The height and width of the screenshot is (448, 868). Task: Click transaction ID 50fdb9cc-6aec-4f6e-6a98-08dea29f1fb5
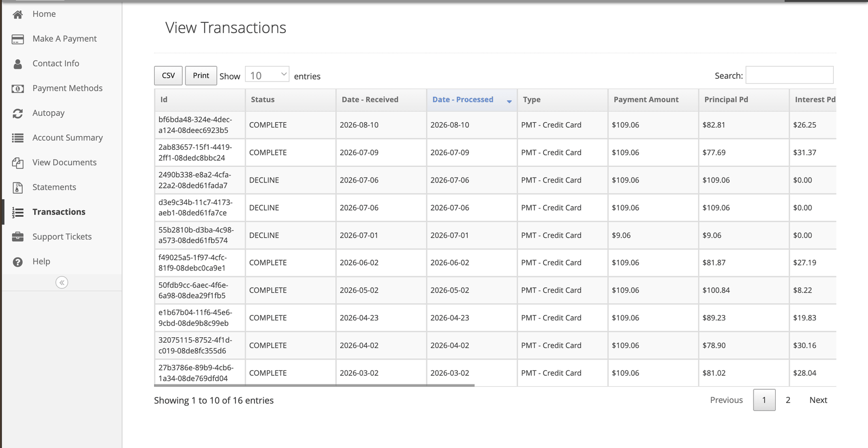click(193, 291)
